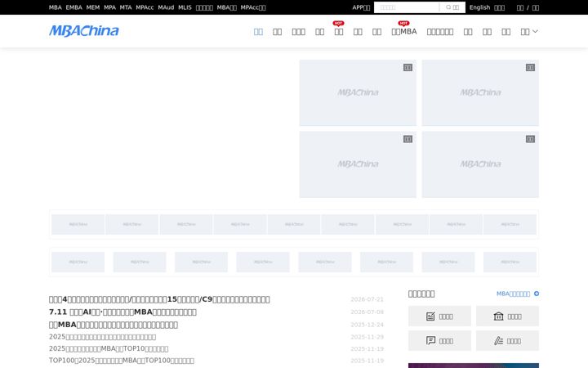Open the news item starting with TOP100
588x368 pixels.
coord(122,361)
